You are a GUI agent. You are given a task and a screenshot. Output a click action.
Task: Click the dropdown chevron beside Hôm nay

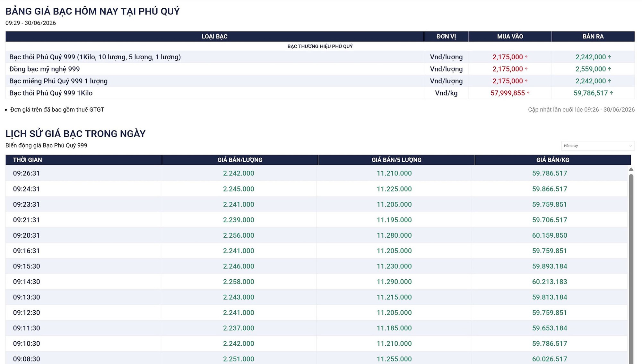630,146
